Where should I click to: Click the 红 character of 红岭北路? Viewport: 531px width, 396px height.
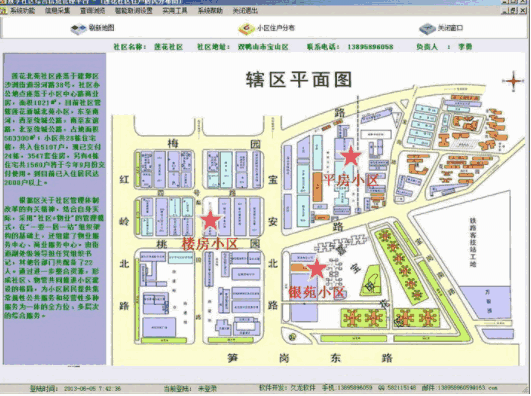tap(125, 180)
